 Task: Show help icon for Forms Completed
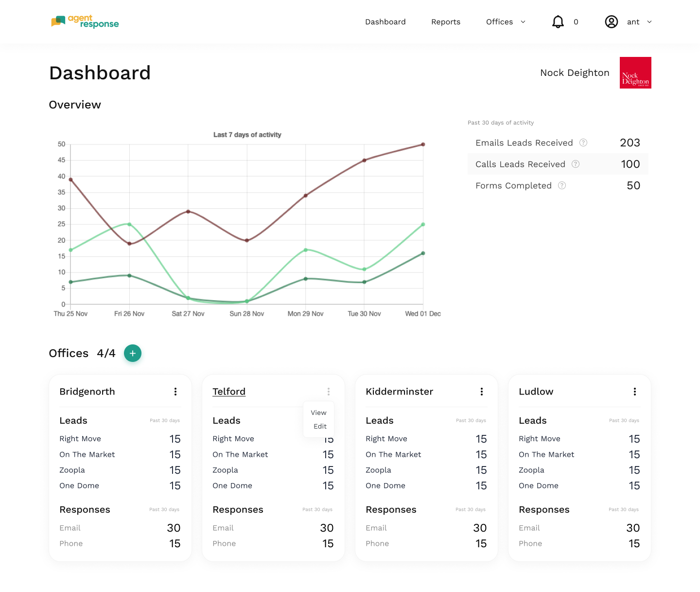coord(562,185)
